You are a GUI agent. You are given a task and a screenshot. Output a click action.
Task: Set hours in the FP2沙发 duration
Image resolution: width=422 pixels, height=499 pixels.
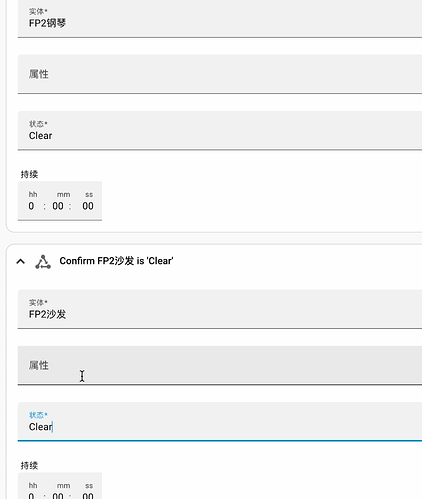pos(31,496)
